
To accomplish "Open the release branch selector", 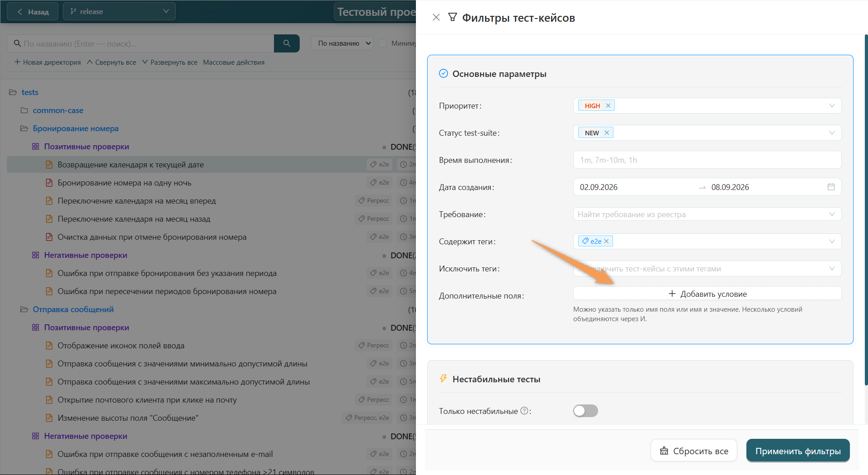I will [x=119, y=12].
